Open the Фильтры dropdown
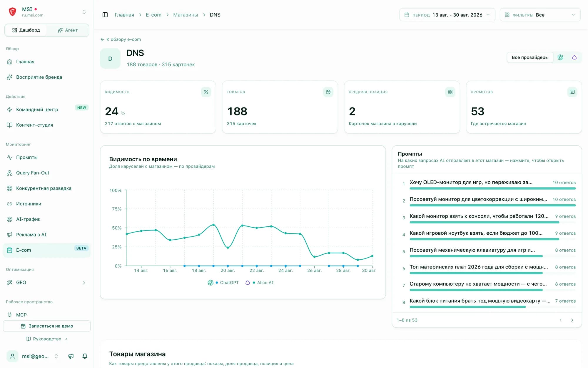588x368 pixels. (x=540, y=15)
